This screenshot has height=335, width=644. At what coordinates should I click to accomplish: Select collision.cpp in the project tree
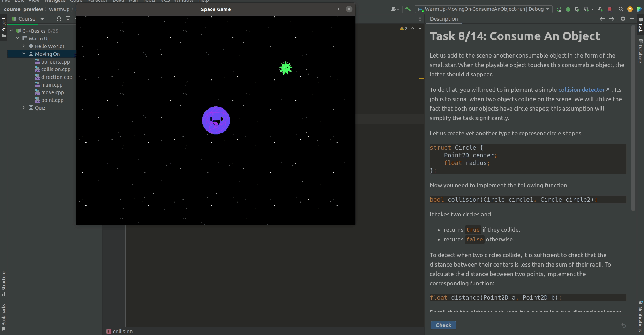pyautogui.click(x=56, y=69)
